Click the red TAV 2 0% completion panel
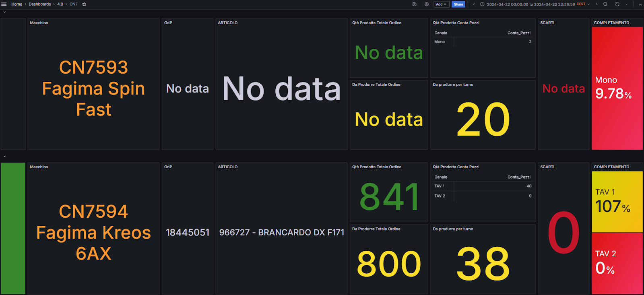This screenshot has width=644, height=295. pyautogui.click(x=617, y=264)
